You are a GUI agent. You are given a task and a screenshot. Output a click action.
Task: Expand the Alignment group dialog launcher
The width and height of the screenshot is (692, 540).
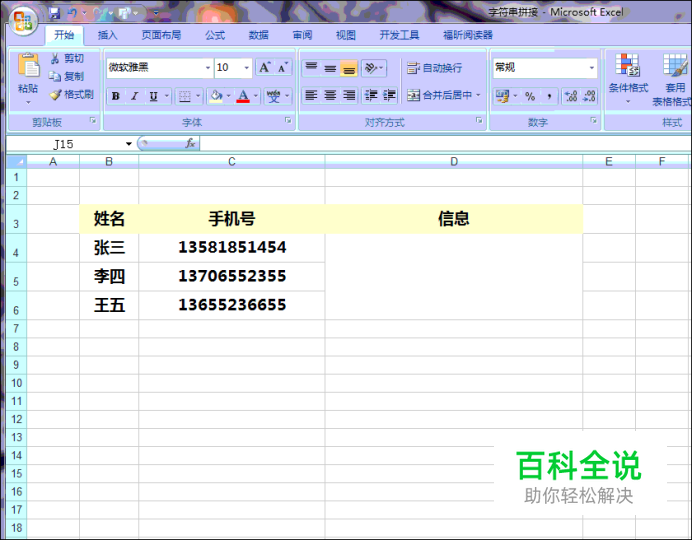coord(479,120)
